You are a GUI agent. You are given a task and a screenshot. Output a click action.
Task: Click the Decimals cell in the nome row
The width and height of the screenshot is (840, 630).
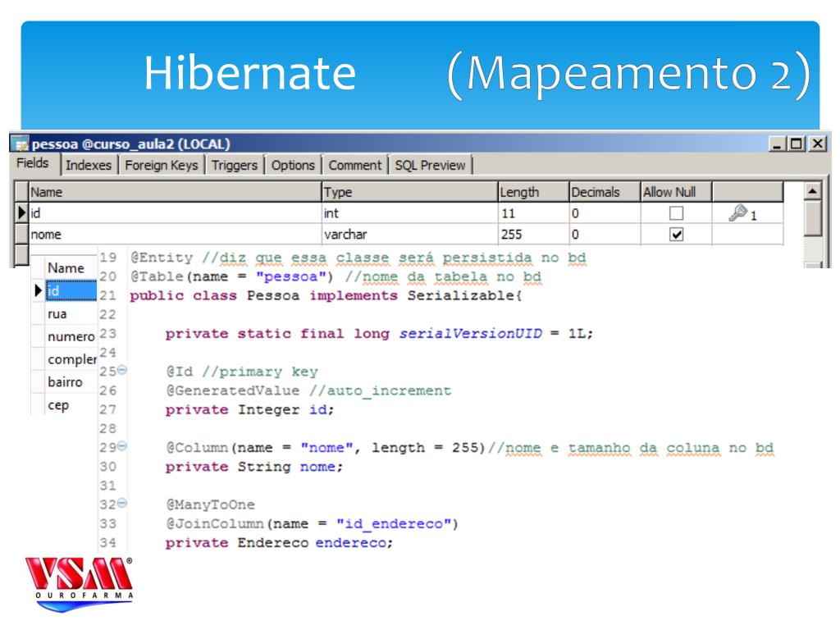point(605,234)
